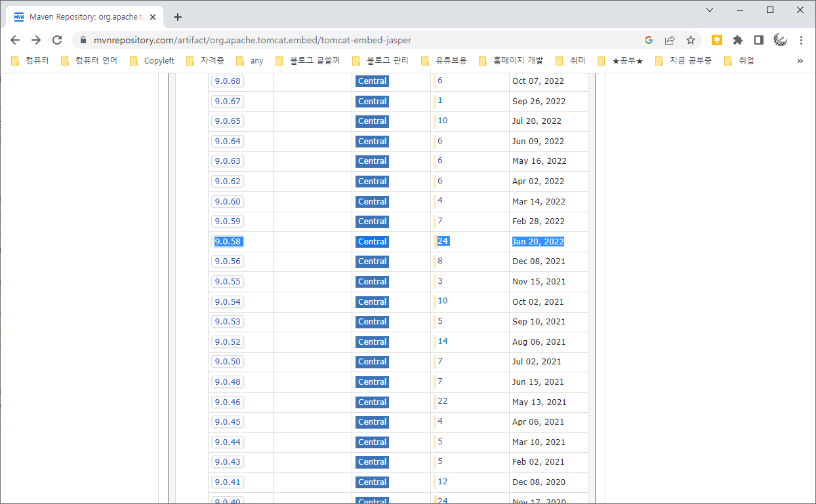Screen dimensions: 816x504
Task: Show more bookmarks overflow chevron
Action: [800, 60]
